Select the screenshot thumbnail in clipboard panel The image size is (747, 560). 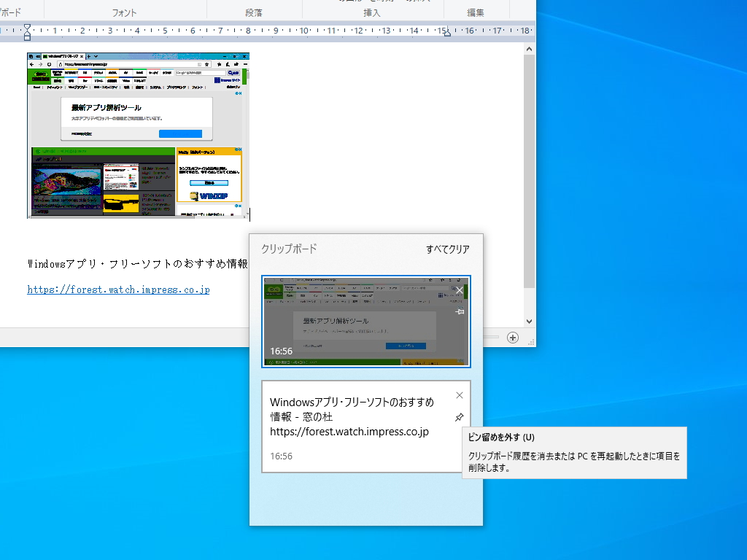point(365,321)
